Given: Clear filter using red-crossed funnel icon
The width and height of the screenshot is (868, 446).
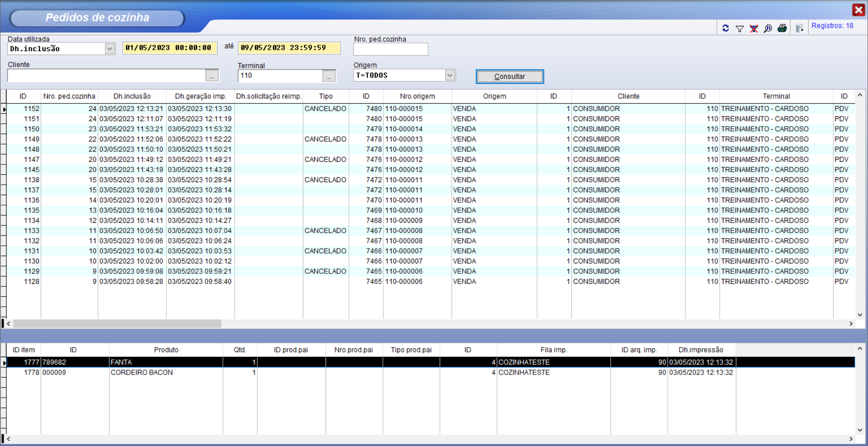Looking at the screenshot, I should tap(754, 28).
